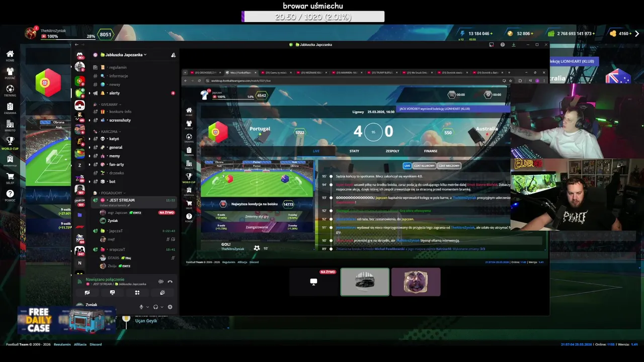The image size is (644, 362).
Task: Collapse the POGADUCHY category
Action: coord(110,193)
